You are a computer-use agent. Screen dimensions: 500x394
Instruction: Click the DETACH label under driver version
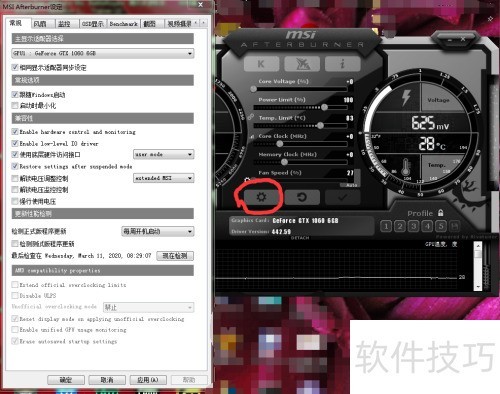coord(300,238)
